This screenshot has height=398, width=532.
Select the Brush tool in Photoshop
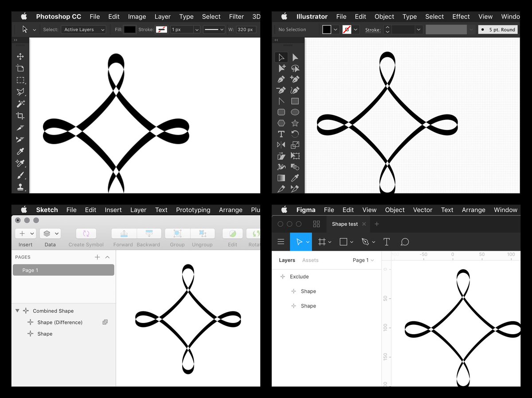coord(20,175)
